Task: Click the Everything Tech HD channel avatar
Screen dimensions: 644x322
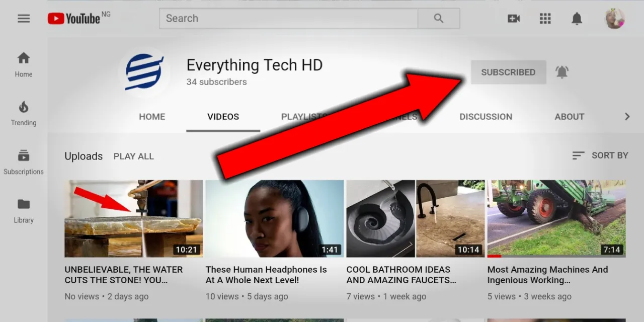Action: 144,72
